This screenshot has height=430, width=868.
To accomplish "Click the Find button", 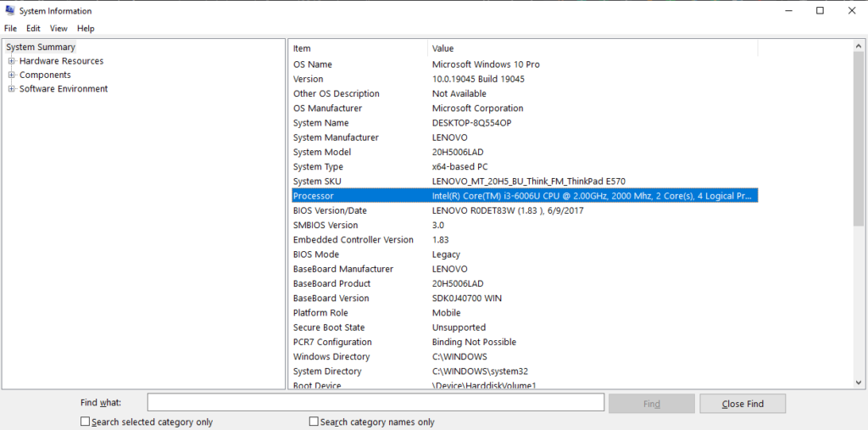I will (x=652, y=404).
